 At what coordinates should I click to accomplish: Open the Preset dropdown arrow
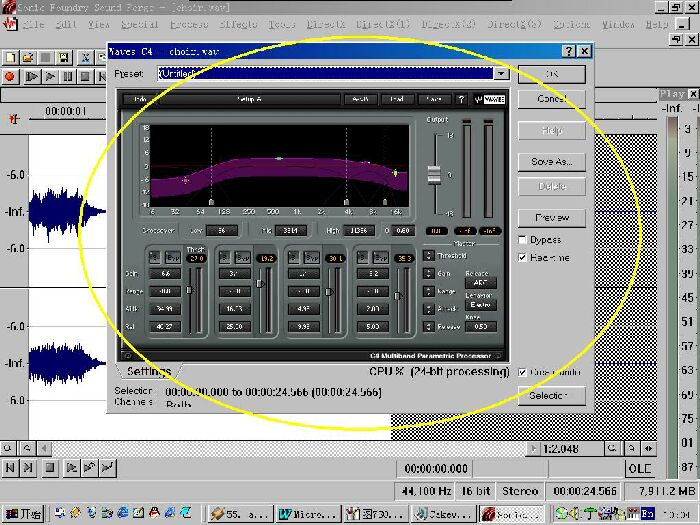[x=501, y=73]
